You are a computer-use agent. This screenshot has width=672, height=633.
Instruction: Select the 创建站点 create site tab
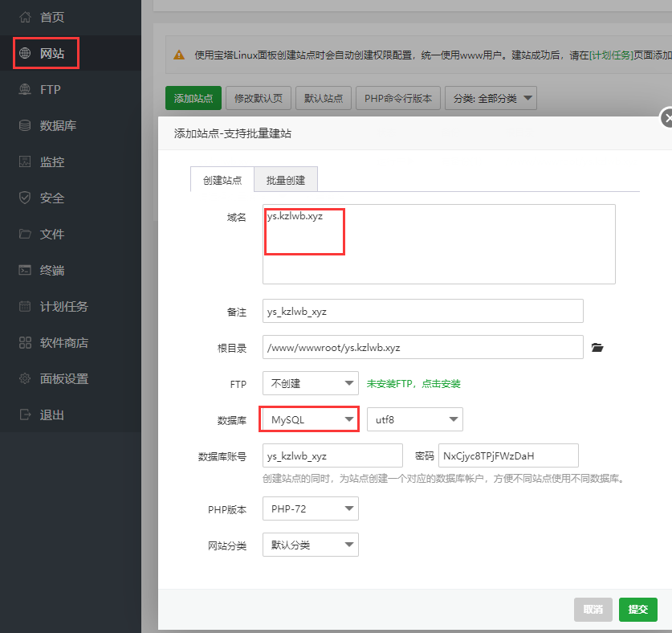tap(222, 180)
